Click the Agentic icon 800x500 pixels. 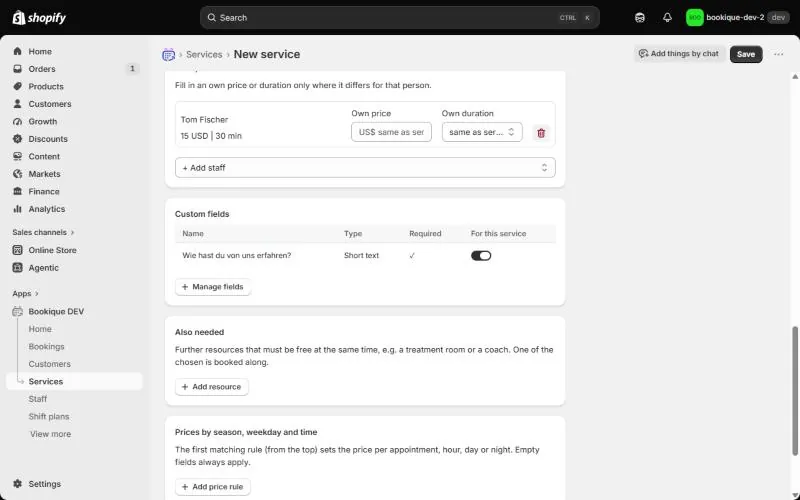tap(18, 268)
